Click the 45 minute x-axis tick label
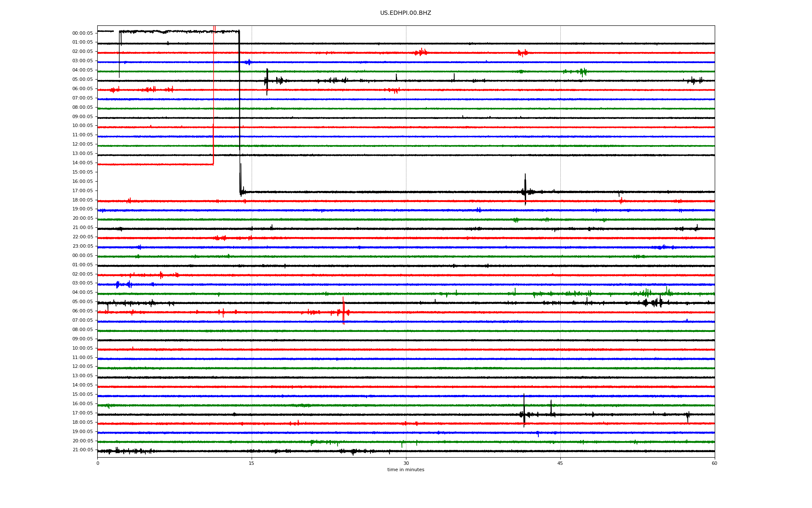This screenshot has height=508, width=812. [x=560, y=463]
